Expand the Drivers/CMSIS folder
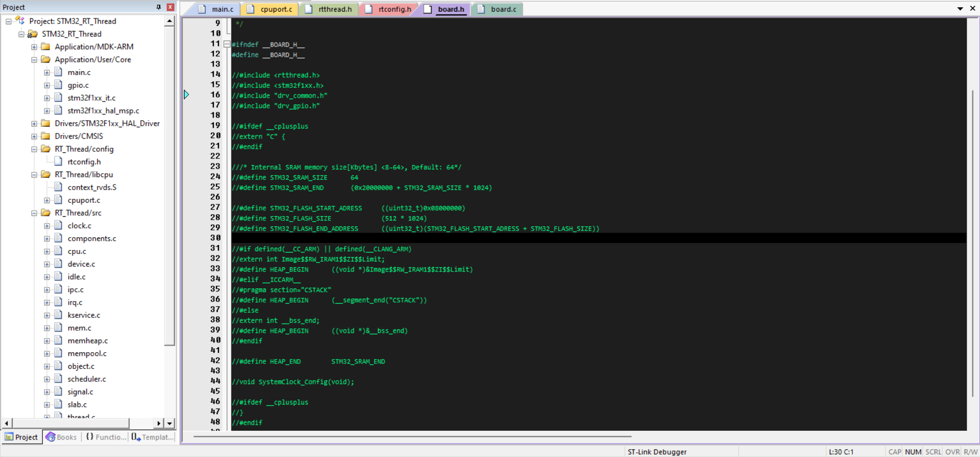 (34, 136)
